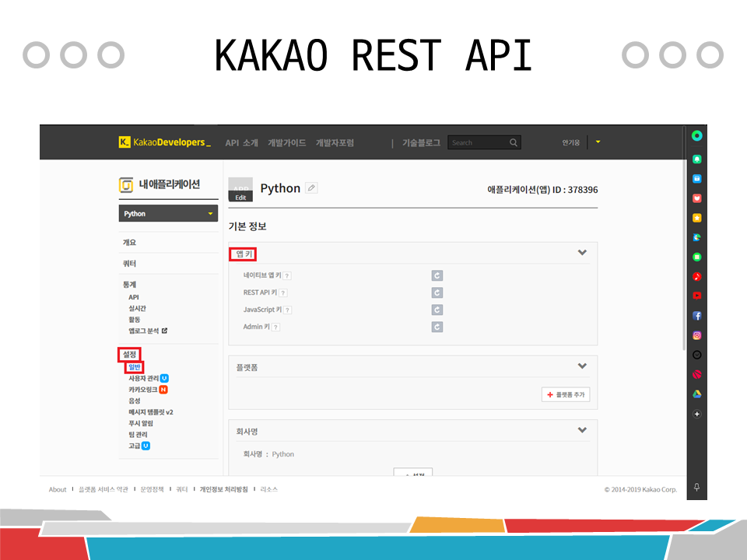This screenshot has width=747, height=560.
Task: Regenerate the 네이티브 앱 키 with its refresh icon
Action: coord(437,275)
